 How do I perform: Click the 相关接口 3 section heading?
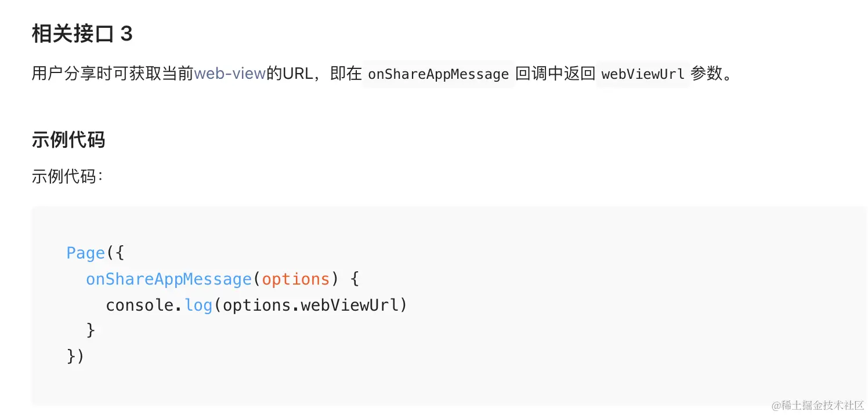pyautogui.click(x=82, y=34)
